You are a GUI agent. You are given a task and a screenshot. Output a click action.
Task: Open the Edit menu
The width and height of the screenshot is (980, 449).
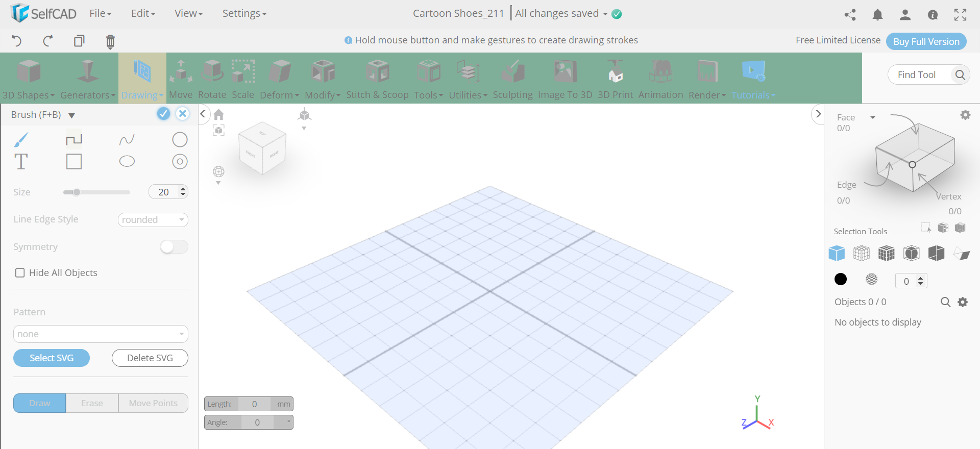[143, 13]
